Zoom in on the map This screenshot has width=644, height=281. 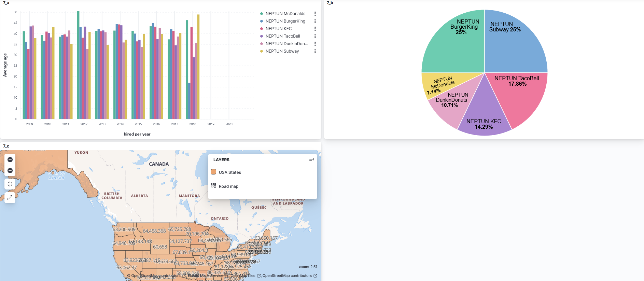point(10,159)
